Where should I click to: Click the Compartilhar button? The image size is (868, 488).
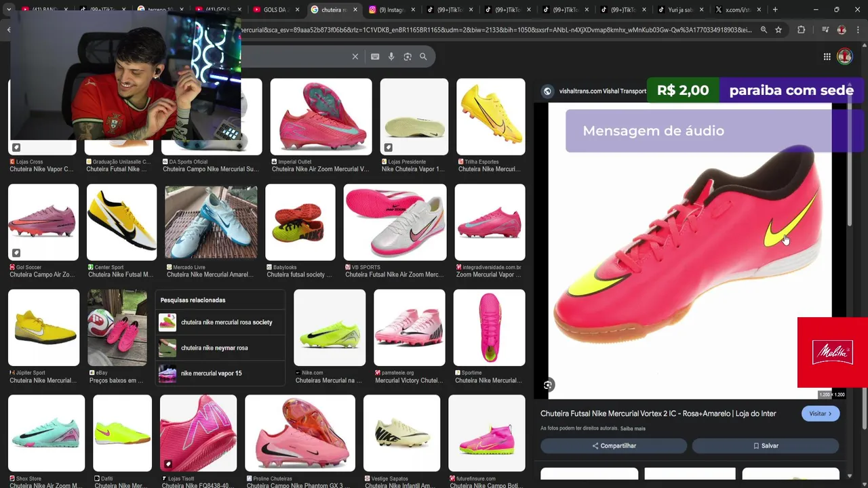point(614,446)
